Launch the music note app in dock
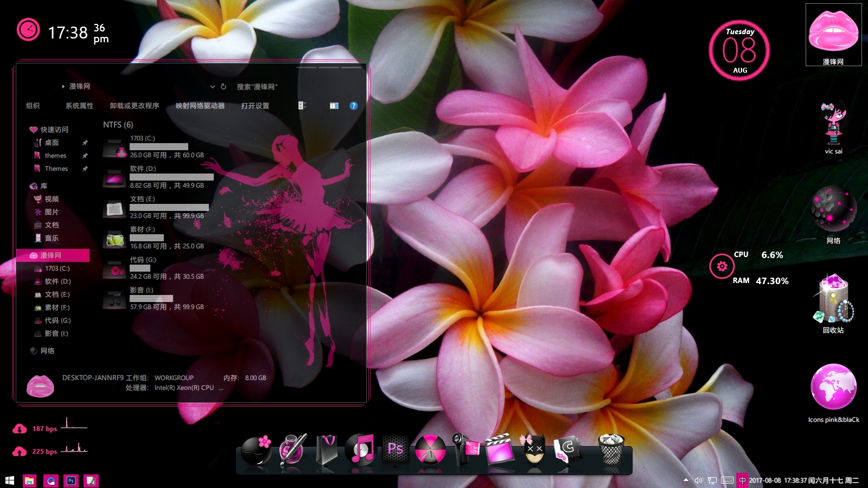Viewport: 868px width, 488px height. [x=361, y=450]
